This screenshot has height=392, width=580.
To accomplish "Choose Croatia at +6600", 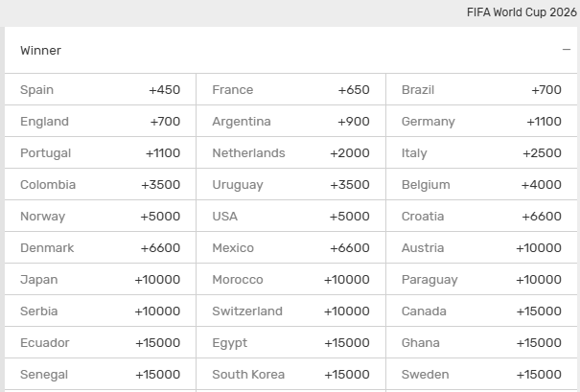I will (x=481, y=217).
